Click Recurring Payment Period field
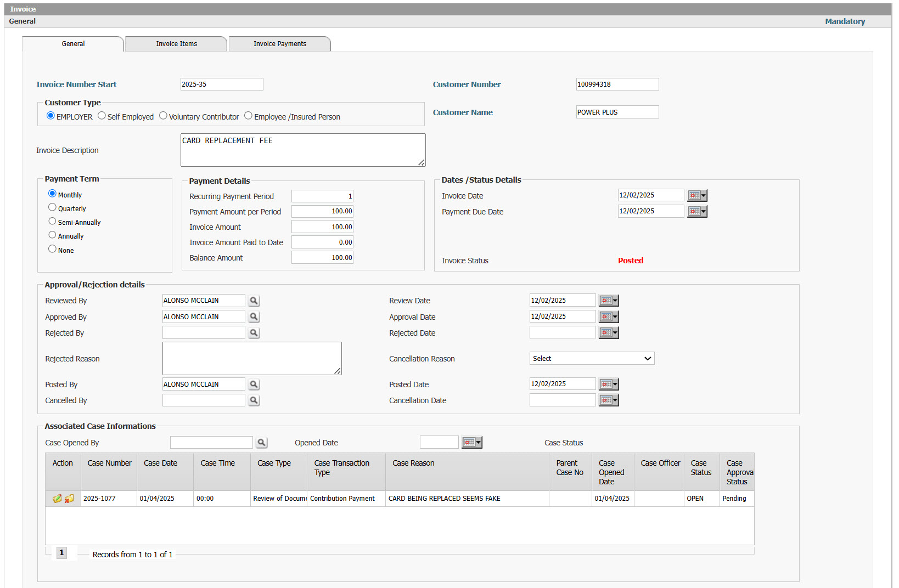899x588 pixels. pyautogui.click(x=322, y=196)
